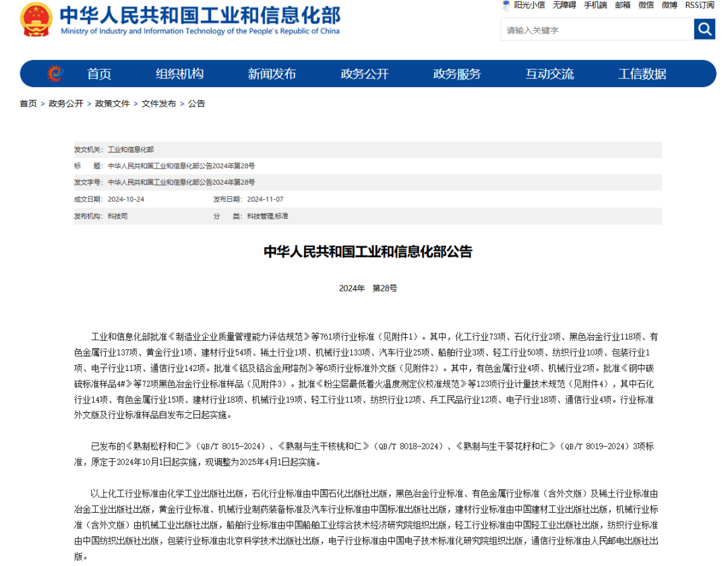Click the 手机端 mobile version link
728x566 pixels.
tap(595, 5)
